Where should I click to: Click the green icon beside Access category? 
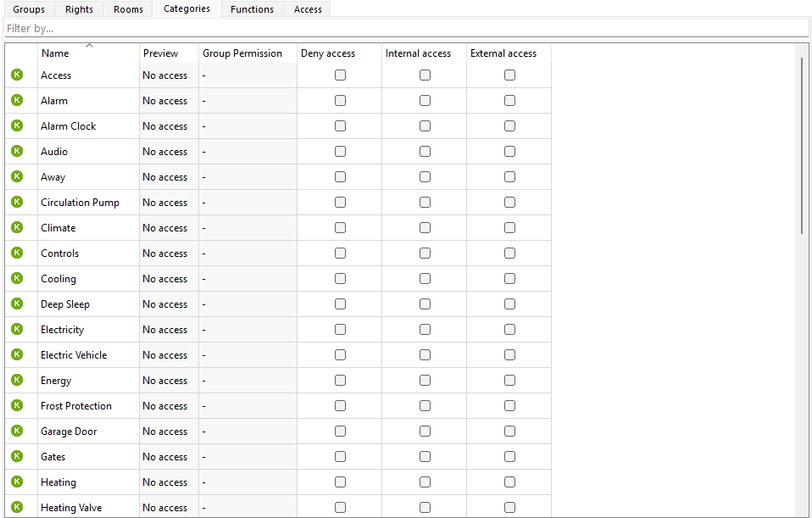click(17, 75)
